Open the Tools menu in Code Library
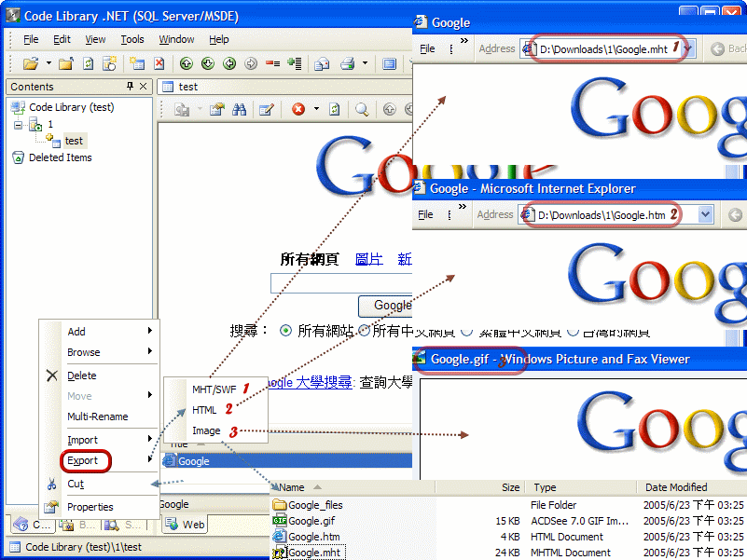 click(x=132, y=39)
